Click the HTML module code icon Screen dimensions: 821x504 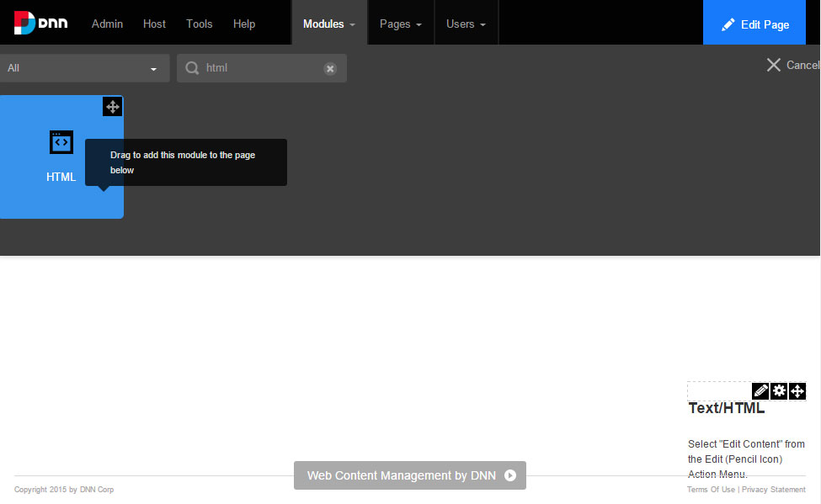[x=61, y=142]
